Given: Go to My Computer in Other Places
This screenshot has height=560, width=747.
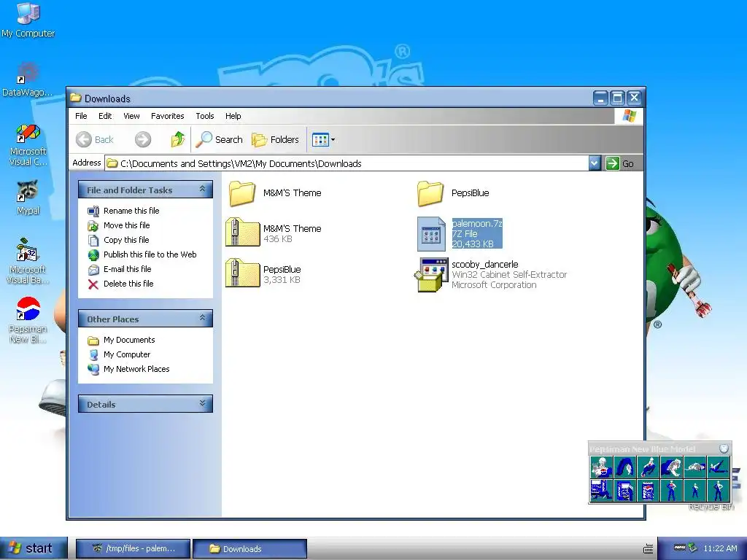Looking at the screenshot, I should 119,355.
